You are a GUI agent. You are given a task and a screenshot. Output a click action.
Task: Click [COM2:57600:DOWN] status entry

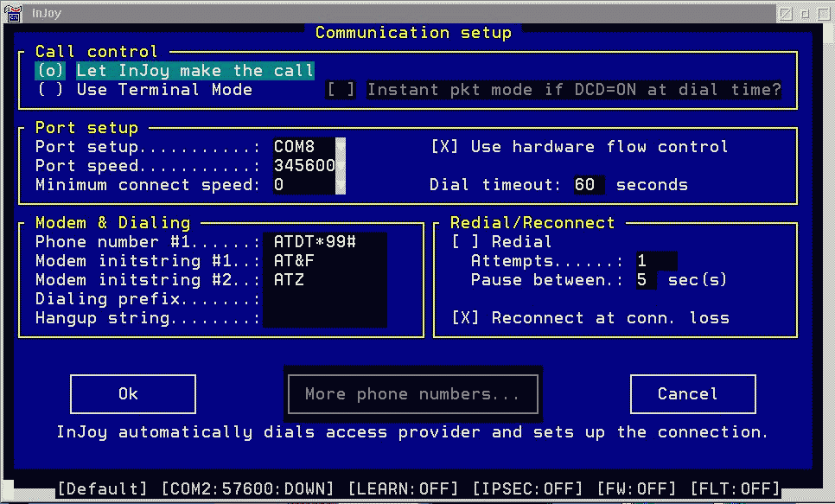(x=247, y=488)
